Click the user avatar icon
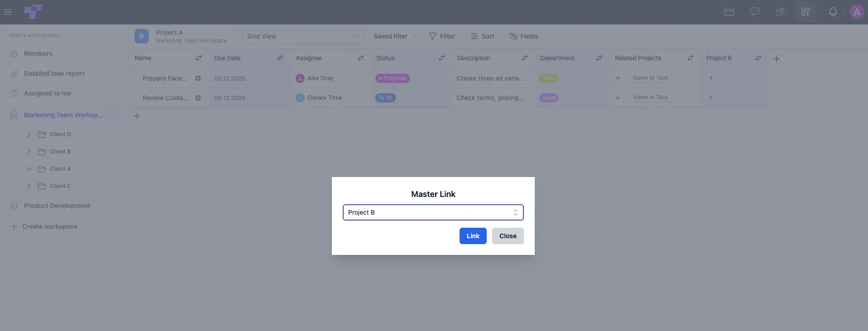The height and width of the screenshot is (331, 868). pyautogui.click(x=857, y=12)
